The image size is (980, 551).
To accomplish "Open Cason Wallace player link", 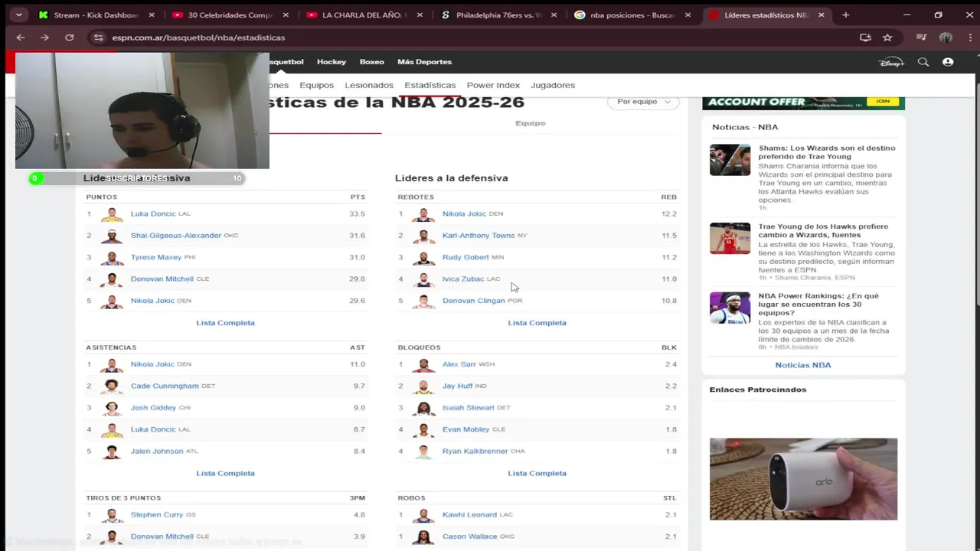I will coord(469,536).
